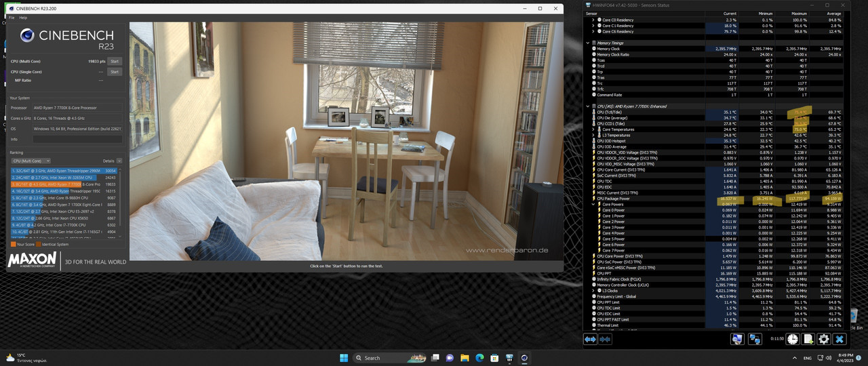Image resolution: width=868 pixels, height=366 pixels.
Task: Reset the HWiNFO clock timer icon
Action: click(x=793, y=339)
